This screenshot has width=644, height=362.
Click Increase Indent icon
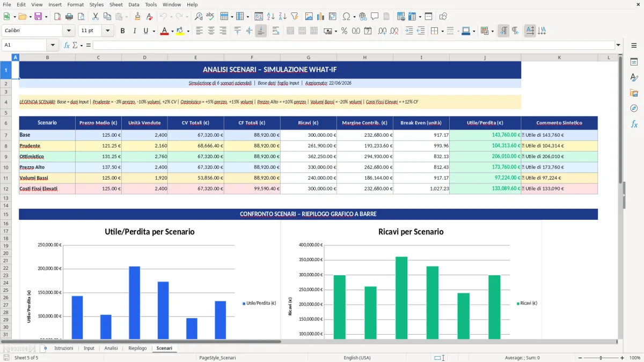(409, 31)
